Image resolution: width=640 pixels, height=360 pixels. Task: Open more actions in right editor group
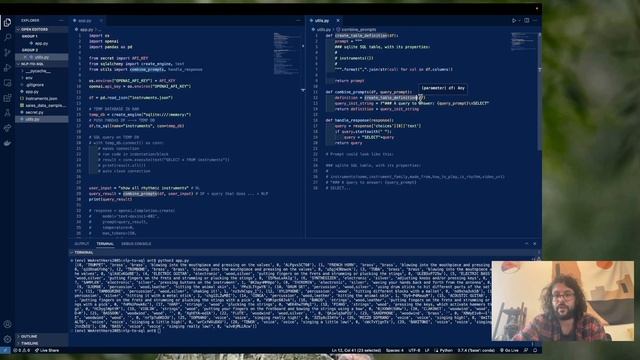pos(535,20)
